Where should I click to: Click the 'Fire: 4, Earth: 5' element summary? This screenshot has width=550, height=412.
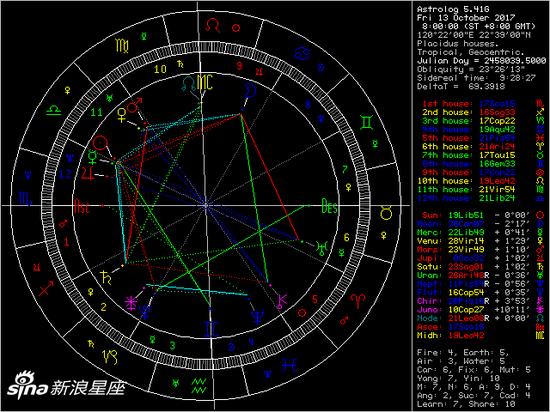(x=463, y=352)
